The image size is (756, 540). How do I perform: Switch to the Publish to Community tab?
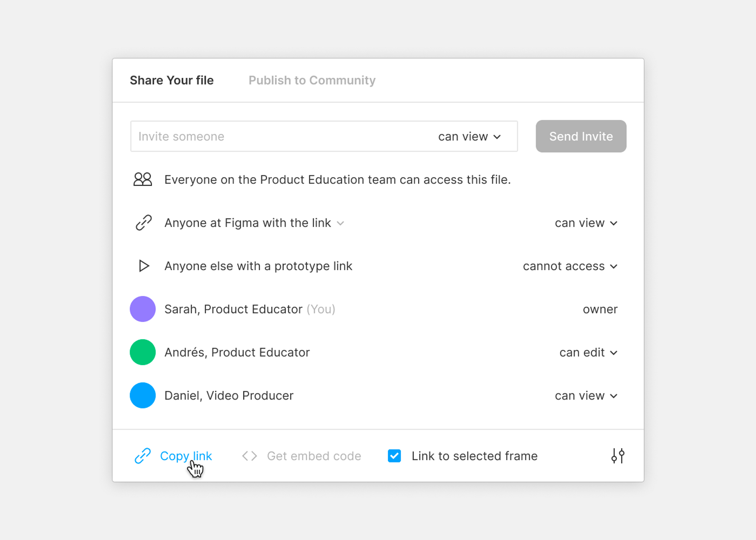[x=312, y=80]
